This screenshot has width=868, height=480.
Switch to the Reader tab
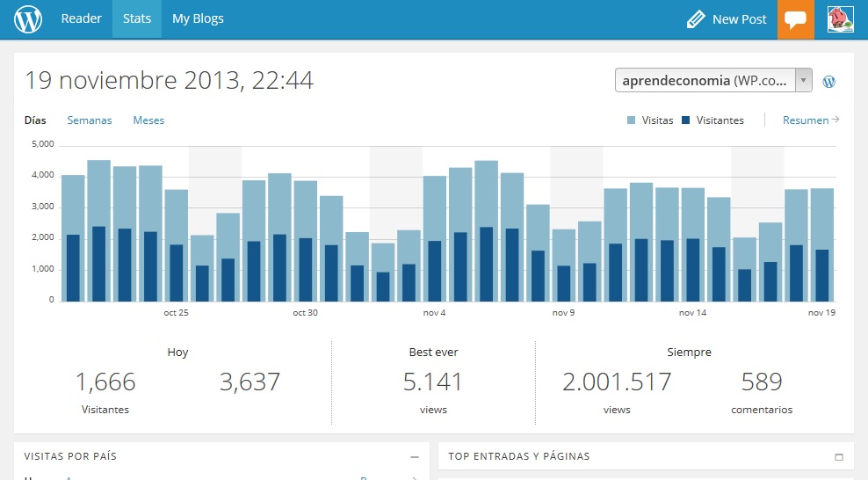pyautogui.click(x=81, y=18)
